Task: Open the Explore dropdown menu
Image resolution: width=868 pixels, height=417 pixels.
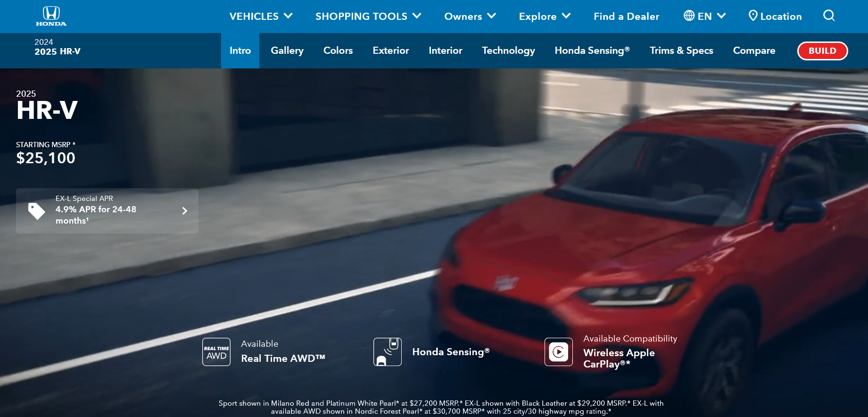Action: click(545, 16)
